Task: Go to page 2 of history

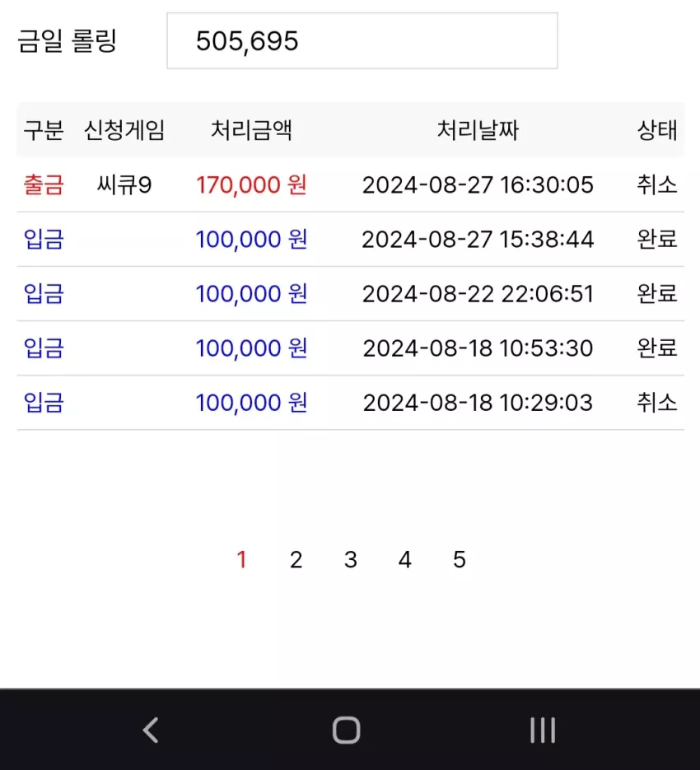Action: [x=296, y=559]
